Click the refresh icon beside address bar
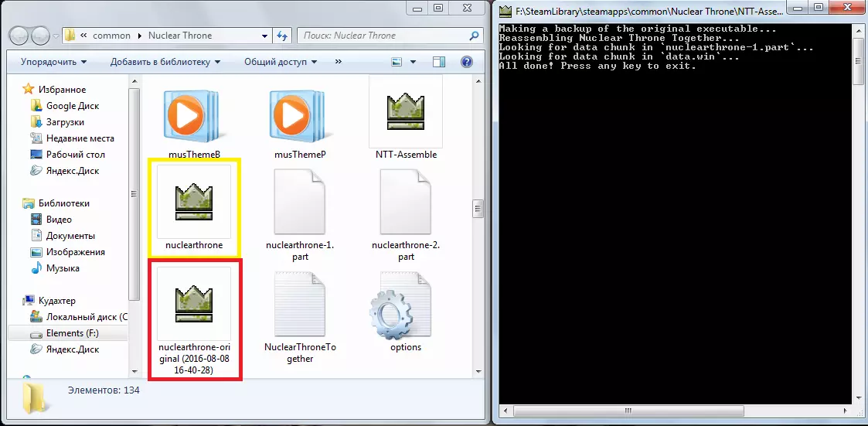This screenshot has width=868, height=426. point(281,36)
